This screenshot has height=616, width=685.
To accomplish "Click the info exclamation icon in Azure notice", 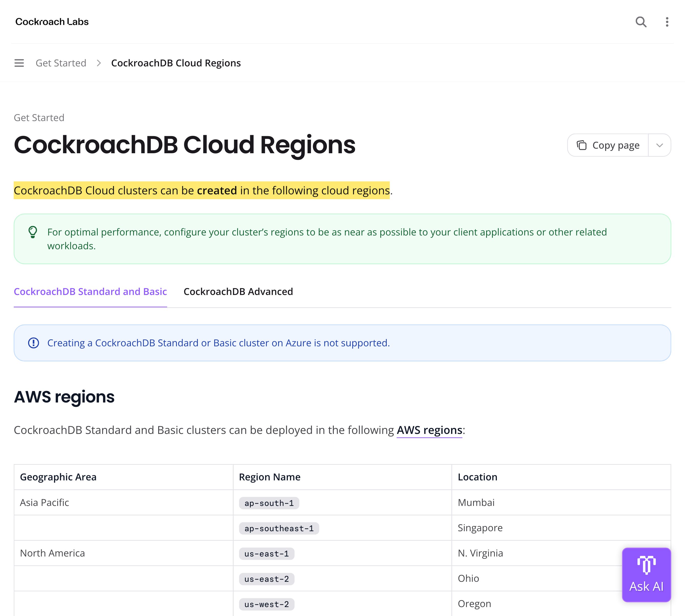I will pyautogui.click(x=33, y=343).
